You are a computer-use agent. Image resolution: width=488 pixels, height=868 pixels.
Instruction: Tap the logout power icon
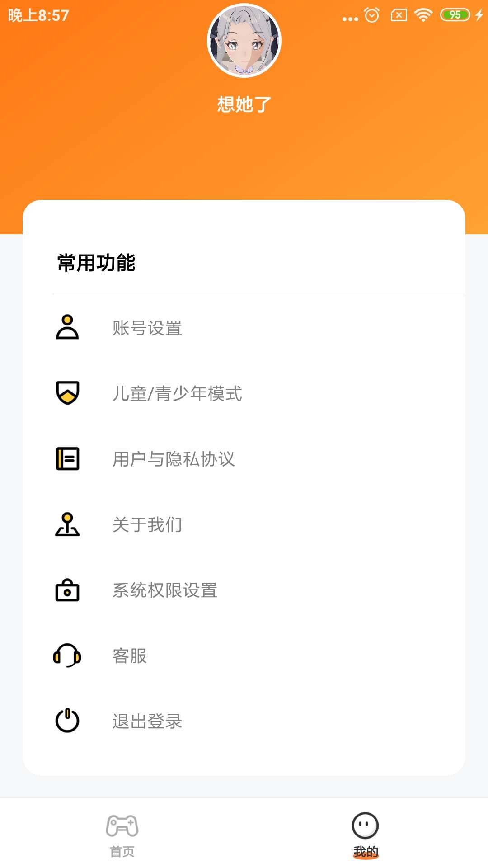(x=67, y=721)
